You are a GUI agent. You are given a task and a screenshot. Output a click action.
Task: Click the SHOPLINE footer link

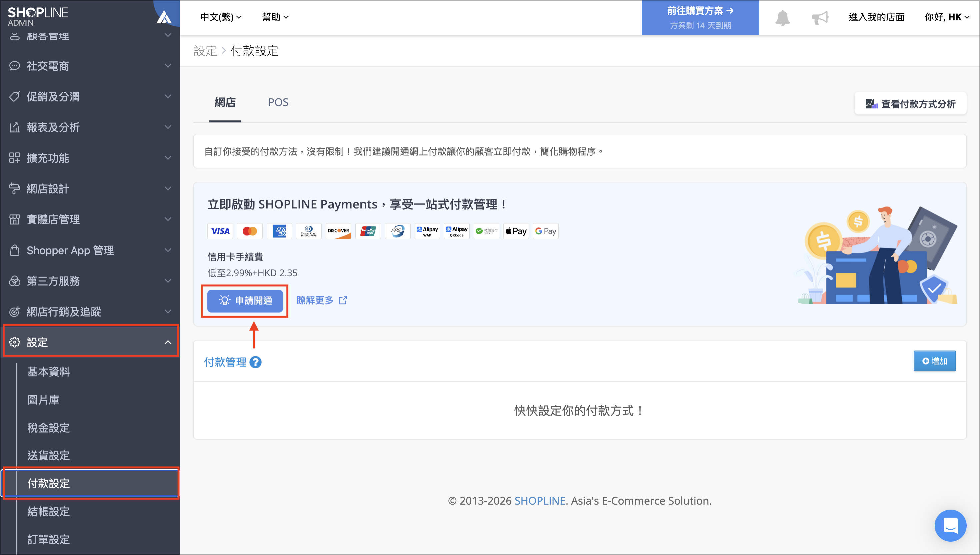pos(540,501)
